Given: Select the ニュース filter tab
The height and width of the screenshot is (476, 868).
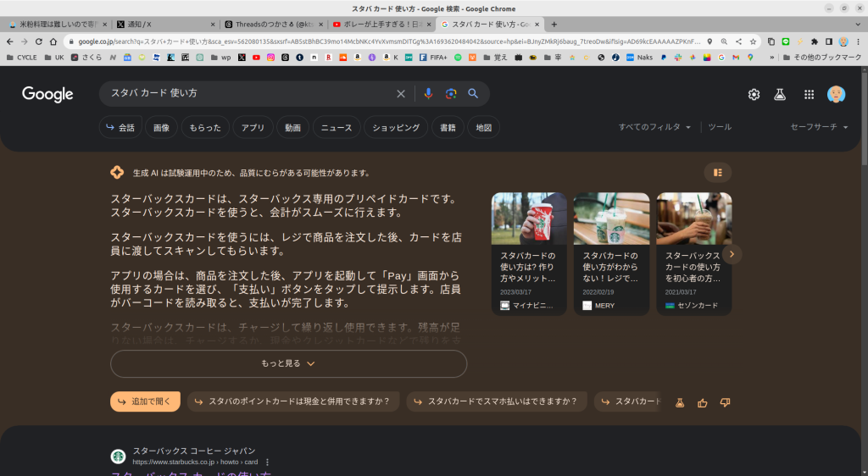Looking at the screenshot, I should [337, 128].
